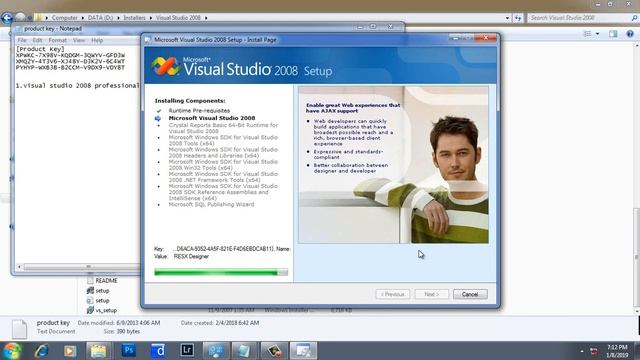The height and width of the screenshot is (360, 640).
Task: Show hidden tray icons arrow
Action: (582, 351)
